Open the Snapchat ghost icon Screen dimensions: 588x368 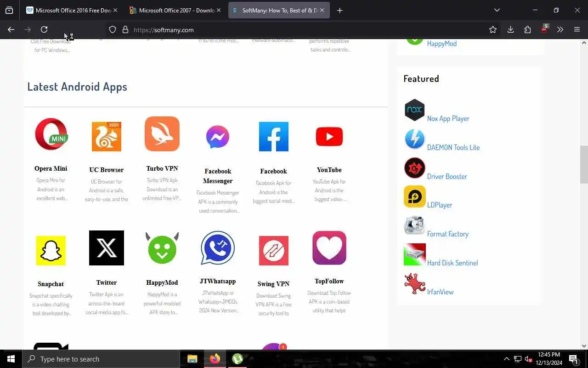(51, 250)
